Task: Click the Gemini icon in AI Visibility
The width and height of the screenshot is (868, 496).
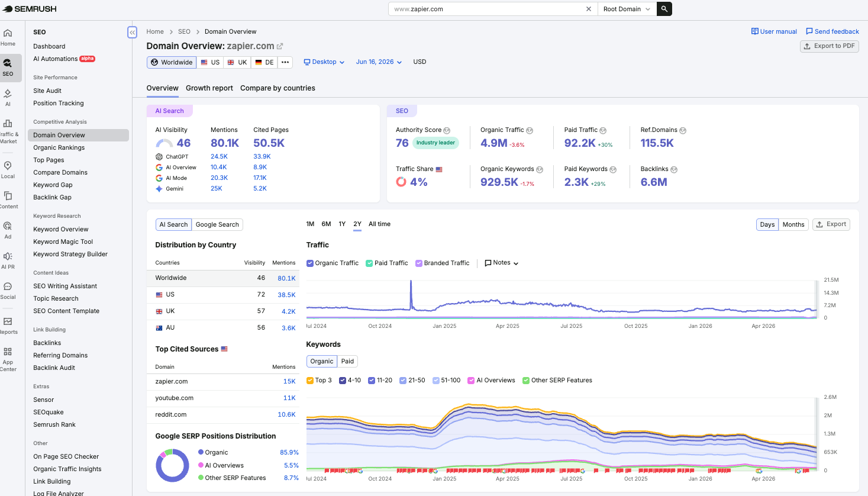Action: point(159,189)
